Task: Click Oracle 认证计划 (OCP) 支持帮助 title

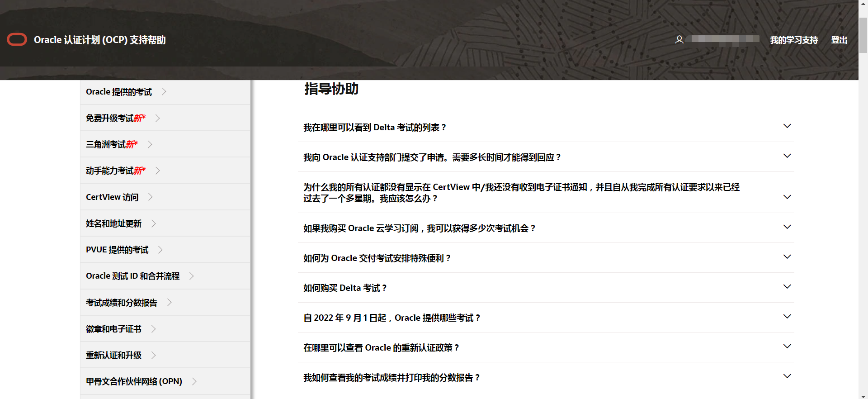Action: (100, 40)
